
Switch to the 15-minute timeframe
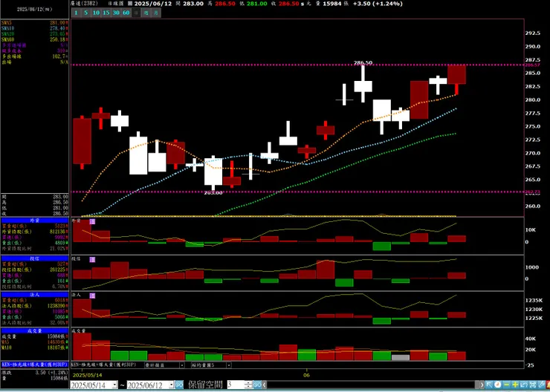coord(106,13)
